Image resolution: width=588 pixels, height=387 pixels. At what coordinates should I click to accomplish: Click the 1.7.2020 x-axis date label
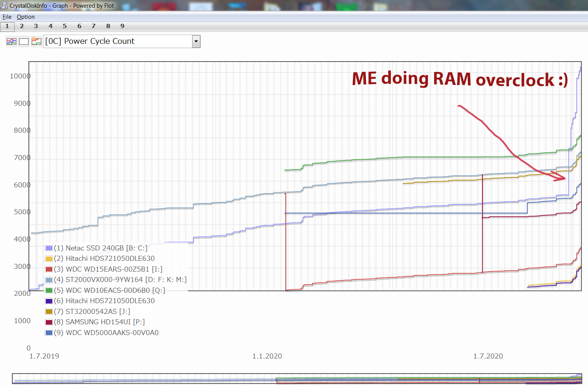488,356
